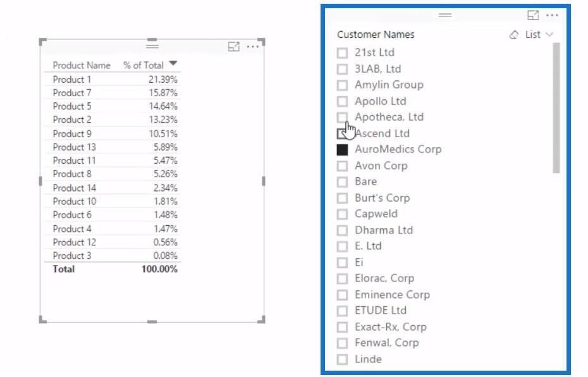Select the Product 14 row name
This screenshot has height=377, width=588.
point(74,188)
